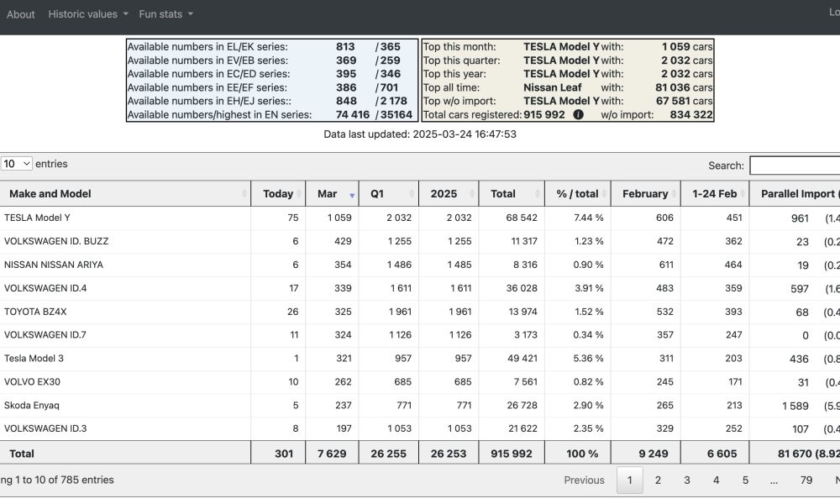Viewport: 840px width, 504px height.
Task: Click sort arrows in the Today column header
Action: [300, 194]
